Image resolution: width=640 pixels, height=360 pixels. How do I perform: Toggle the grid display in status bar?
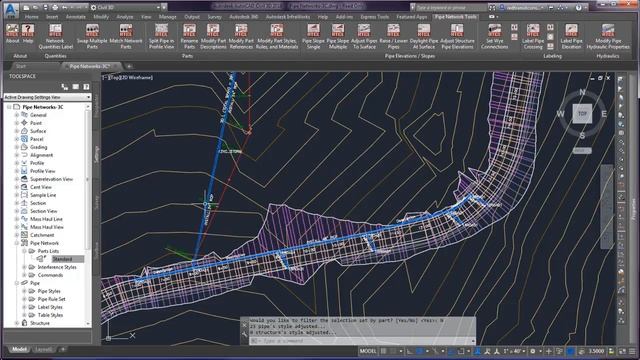tap(384, 351)
